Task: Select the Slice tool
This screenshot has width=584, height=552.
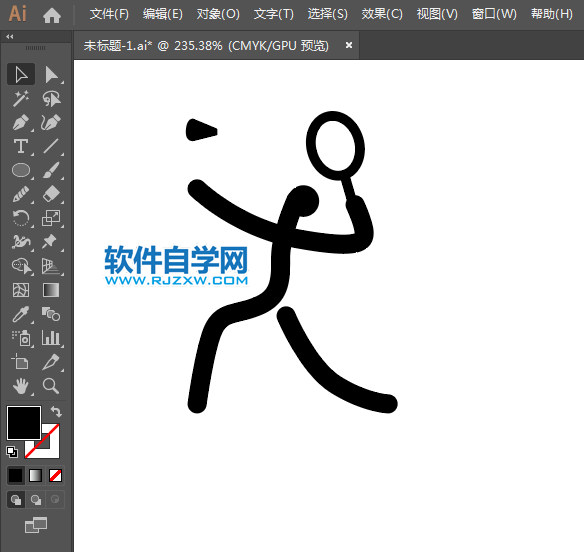Action: coord(51,362)
